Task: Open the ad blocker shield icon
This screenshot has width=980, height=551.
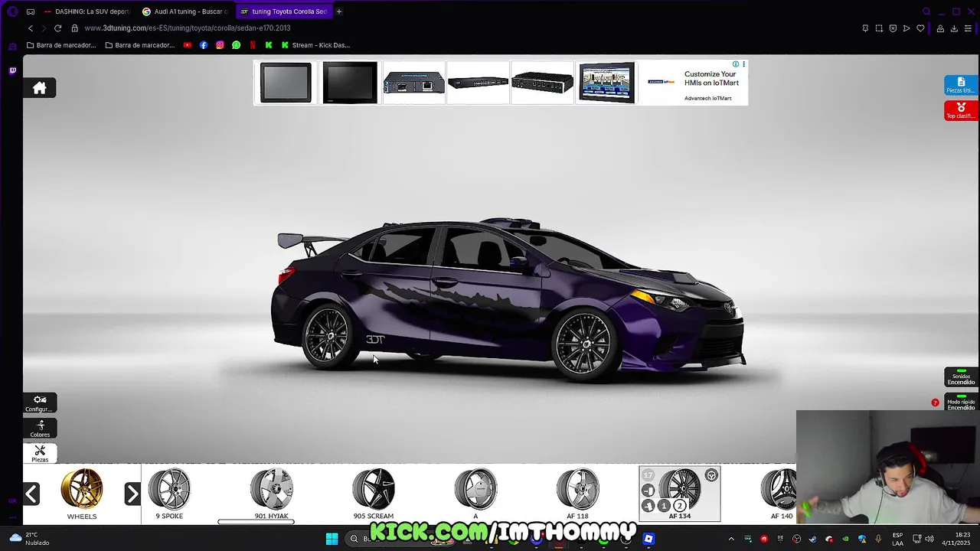Action: coord(893,28)
